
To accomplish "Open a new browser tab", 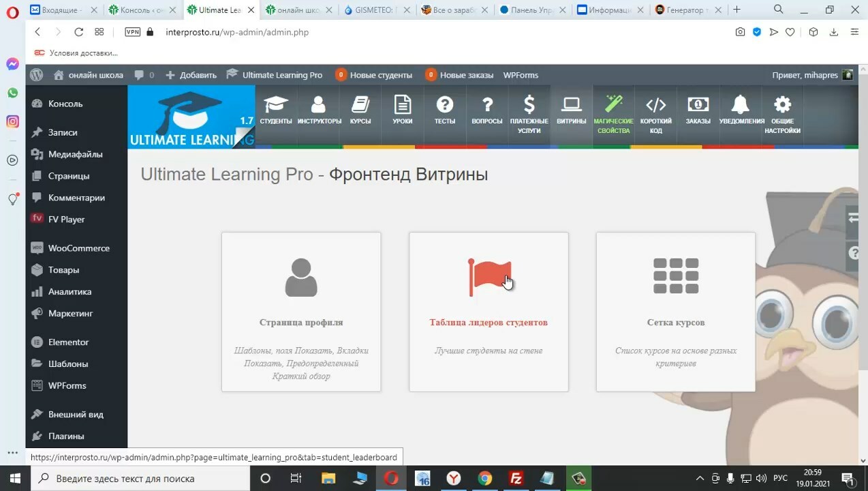I will point(737,10).
